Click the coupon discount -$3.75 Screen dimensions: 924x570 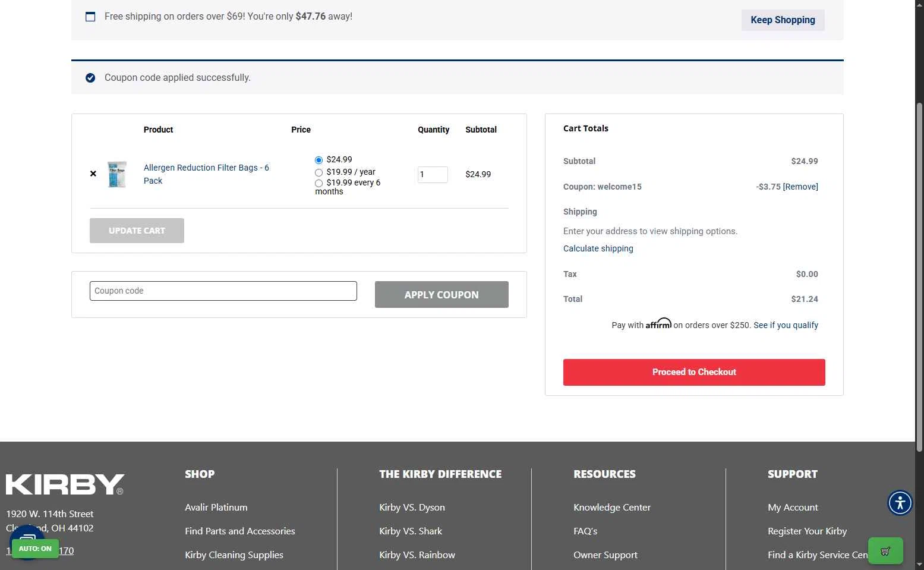pos(768,187)
